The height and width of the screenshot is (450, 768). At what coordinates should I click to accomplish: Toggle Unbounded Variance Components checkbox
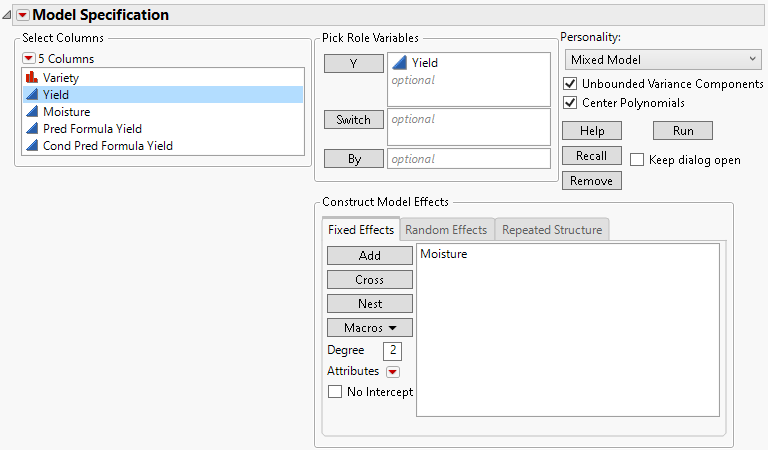click(570, 84)
